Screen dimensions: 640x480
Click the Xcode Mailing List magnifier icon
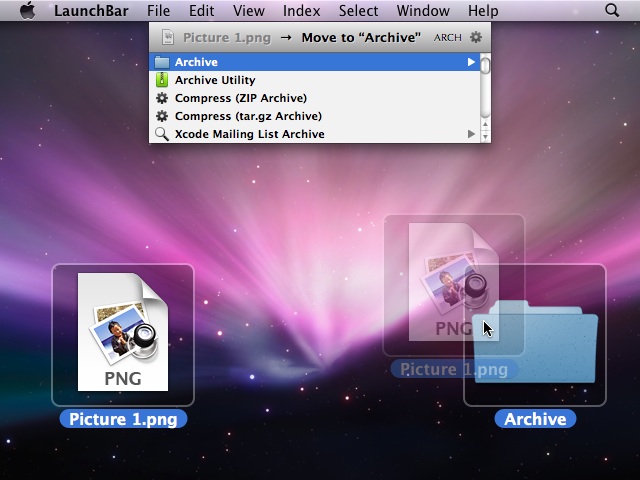pyautogui.click(x=162, y=134)
